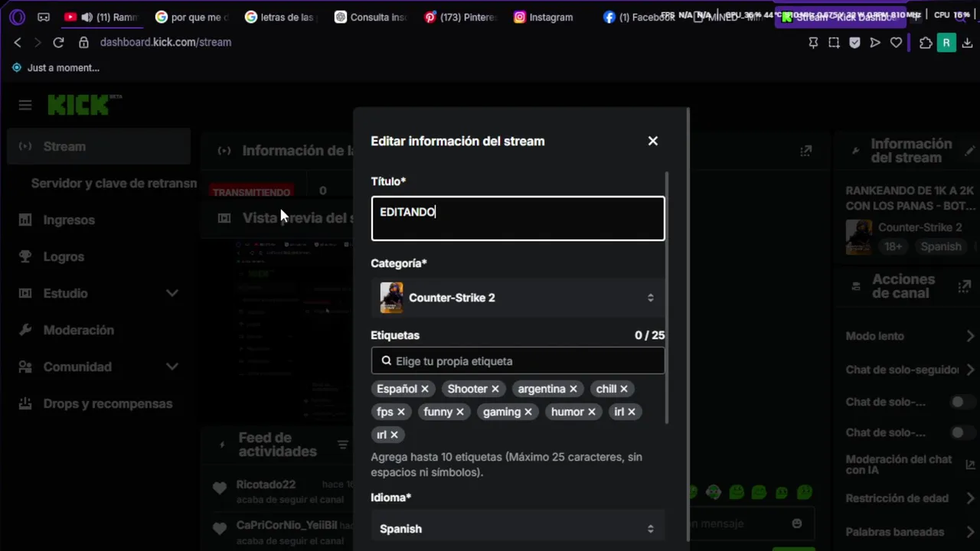
Task: Click the Título field containing EDITANDO
Action: (x=518, y=219)
